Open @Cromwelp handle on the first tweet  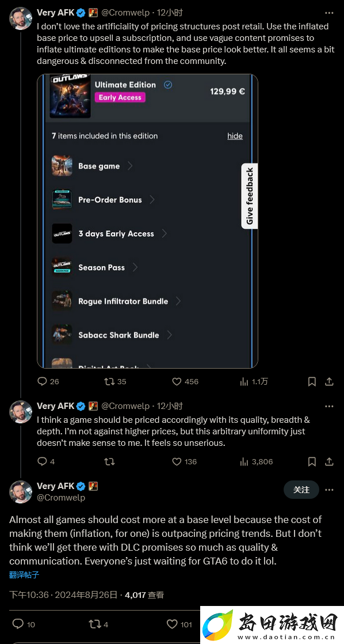tap(125, 13)
